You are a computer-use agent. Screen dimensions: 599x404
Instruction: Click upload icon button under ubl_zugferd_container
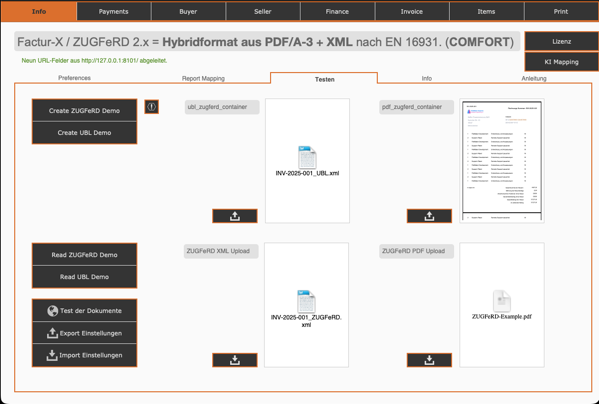[235, 216]
